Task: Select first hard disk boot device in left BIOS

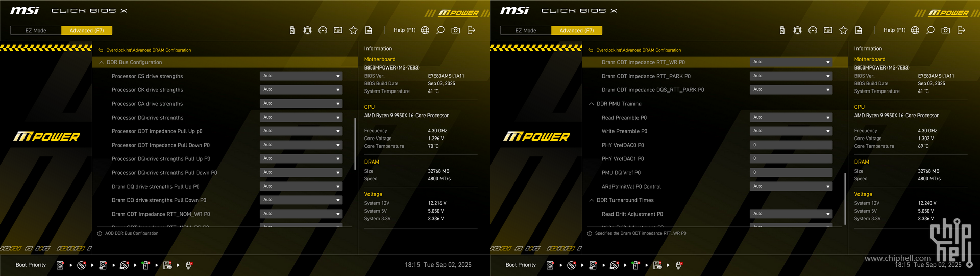Action: [x=60, y=265]
